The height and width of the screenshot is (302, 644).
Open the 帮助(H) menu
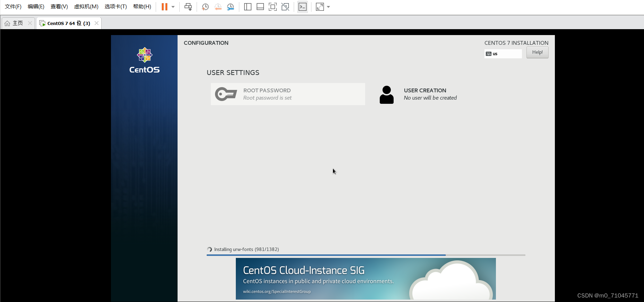(x=142, y=7)
